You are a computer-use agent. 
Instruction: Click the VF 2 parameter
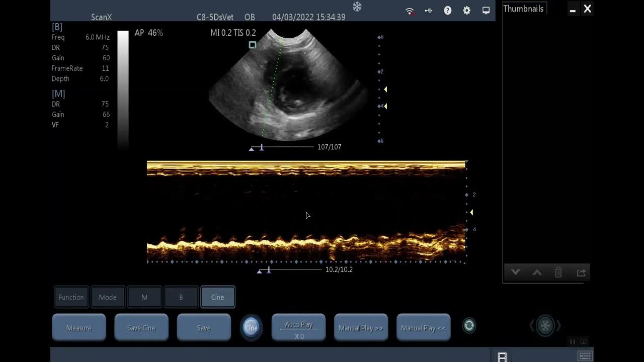pyautogui.click(x=80, y=125)
